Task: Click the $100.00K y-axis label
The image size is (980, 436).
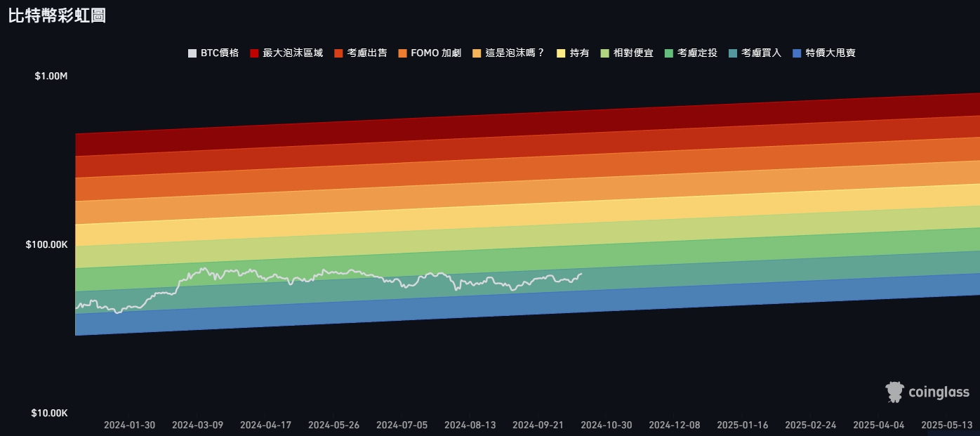Action: [46, 245]
